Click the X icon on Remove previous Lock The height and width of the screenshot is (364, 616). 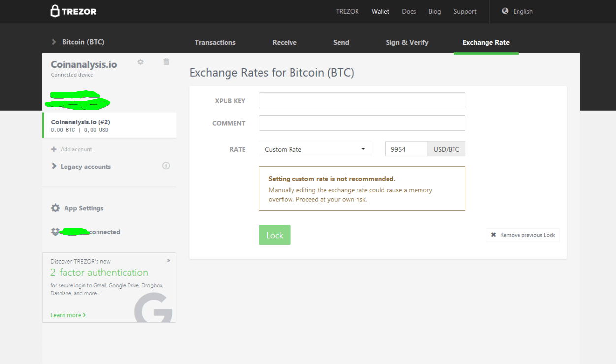(x=493, y=235)
